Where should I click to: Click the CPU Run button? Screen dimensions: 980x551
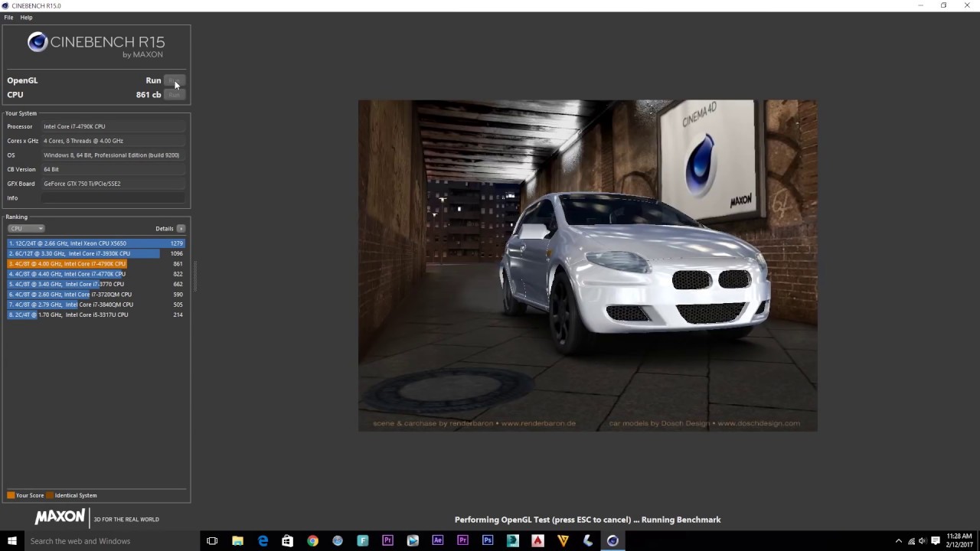tap(175, 95)
